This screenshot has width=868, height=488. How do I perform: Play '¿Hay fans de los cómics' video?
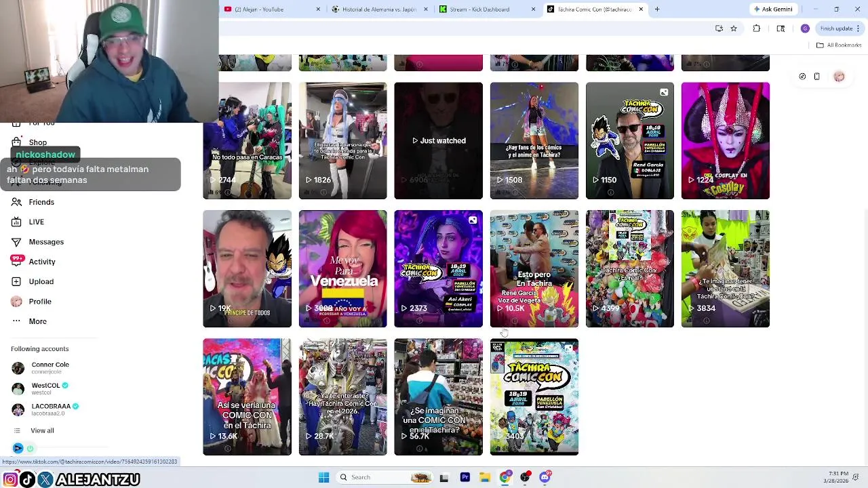[534, 141]
